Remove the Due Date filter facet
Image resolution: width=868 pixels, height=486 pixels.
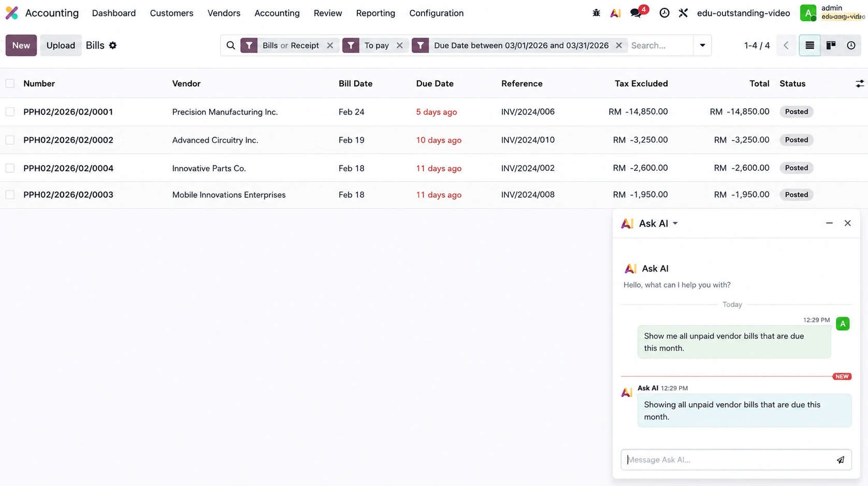(x=618, y=46)
